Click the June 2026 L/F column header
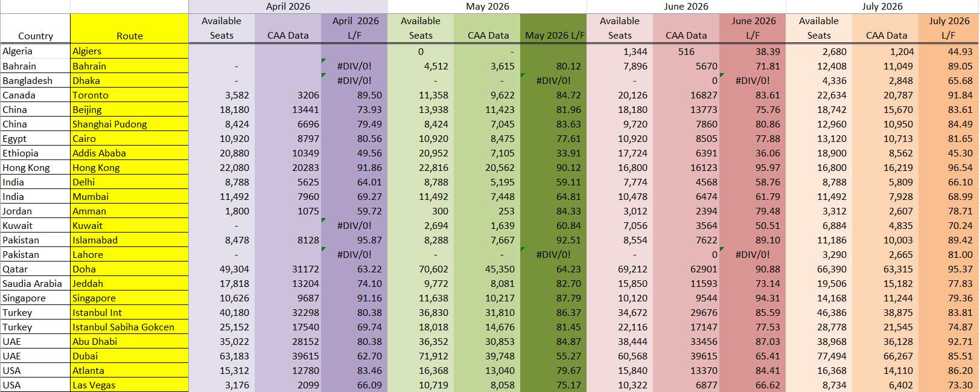 coord(752,28)
